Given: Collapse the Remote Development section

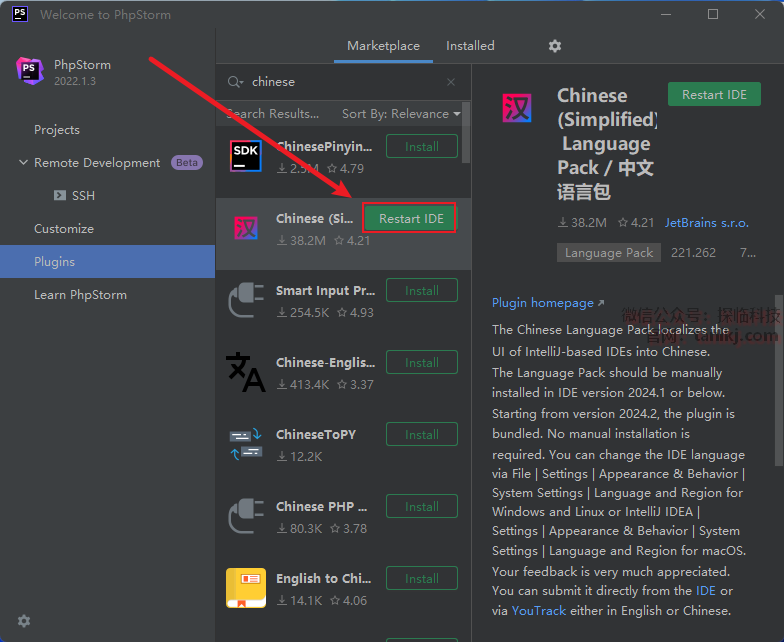Looking at the screenshot, I should coord(23,162).
